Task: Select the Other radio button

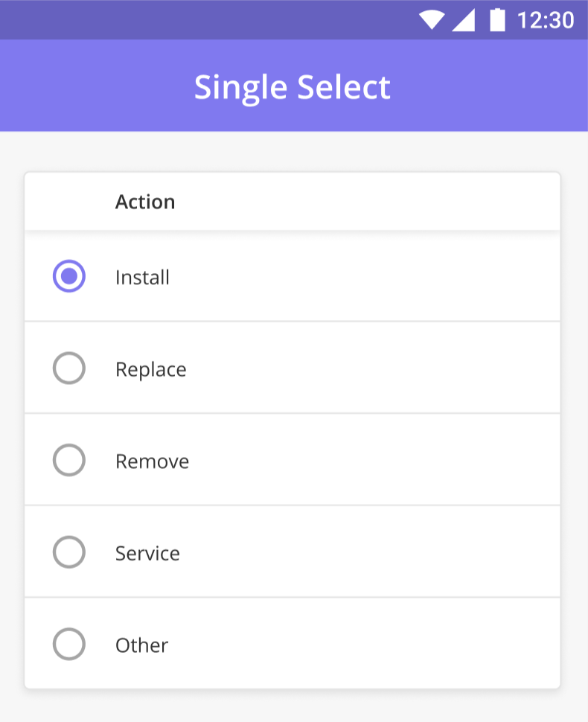Action: point(69,644)
